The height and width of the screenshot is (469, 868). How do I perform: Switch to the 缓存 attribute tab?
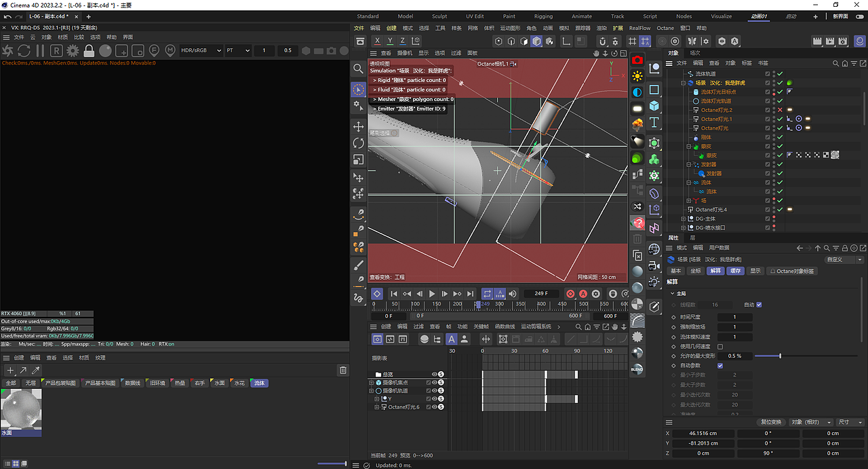735,271
